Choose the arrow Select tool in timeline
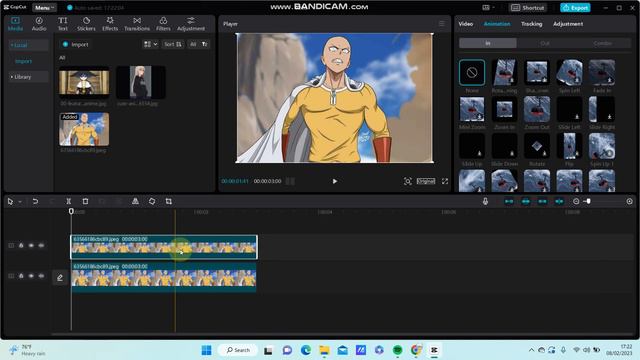Viewport: 640px width, 360px height. point(10,201)
